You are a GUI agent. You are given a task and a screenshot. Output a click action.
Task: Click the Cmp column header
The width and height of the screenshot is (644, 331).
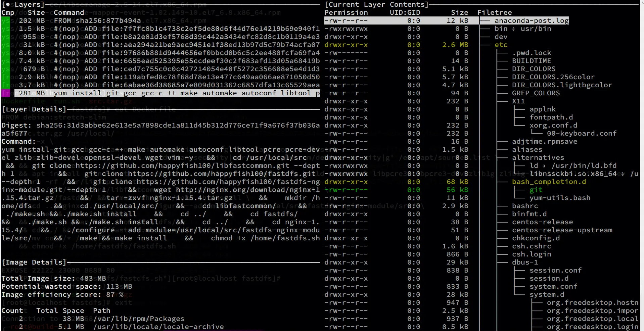(8, 12)
